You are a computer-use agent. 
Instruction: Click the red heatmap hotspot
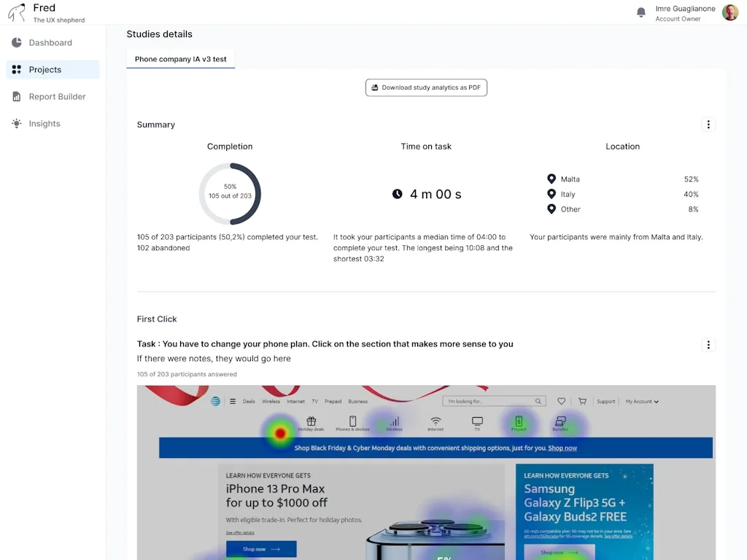tap(279, 434)
